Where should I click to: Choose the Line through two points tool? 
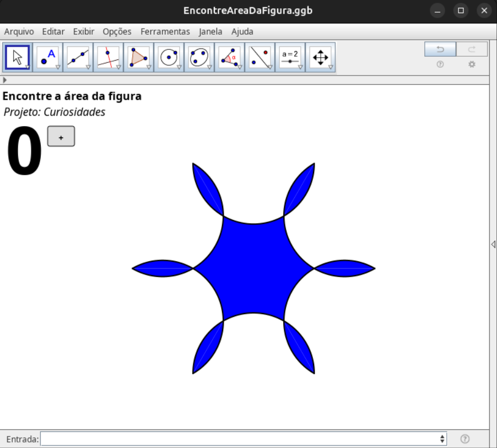(78, 57)
